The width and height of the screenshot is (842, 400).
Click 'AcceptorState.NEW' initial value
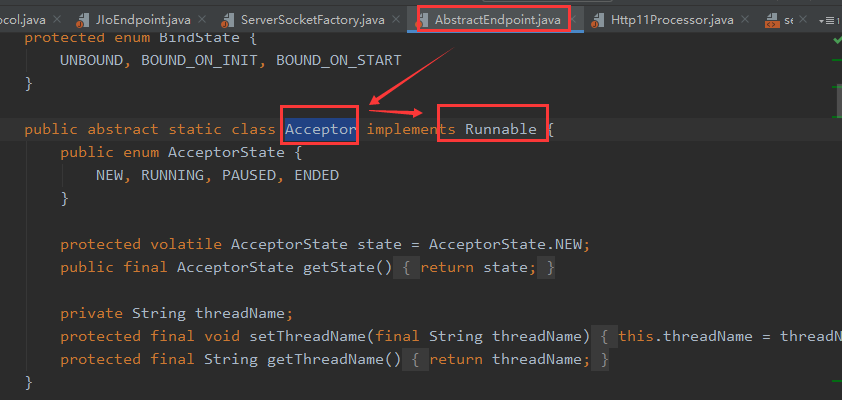[x=505, y=245]
